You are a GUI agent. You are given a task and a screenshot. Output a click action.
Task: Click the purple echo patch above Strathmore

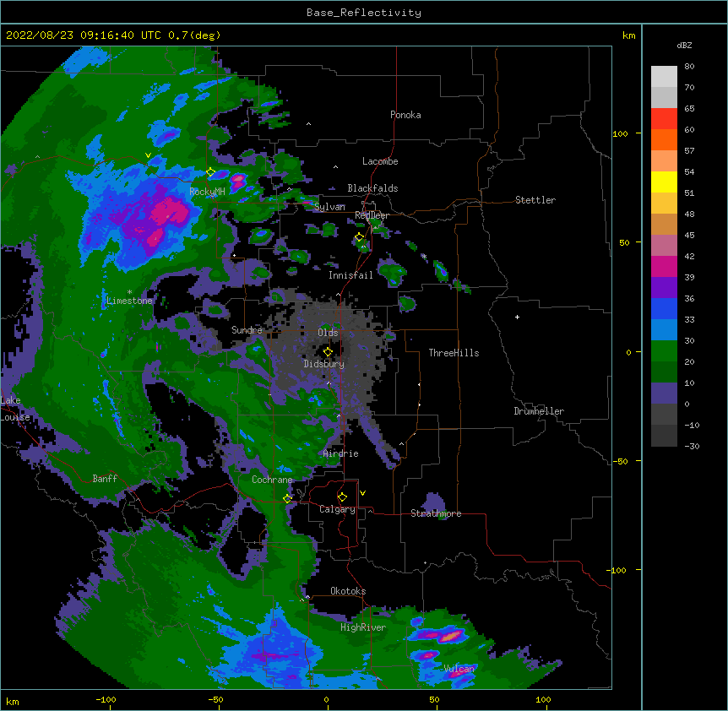433,502
